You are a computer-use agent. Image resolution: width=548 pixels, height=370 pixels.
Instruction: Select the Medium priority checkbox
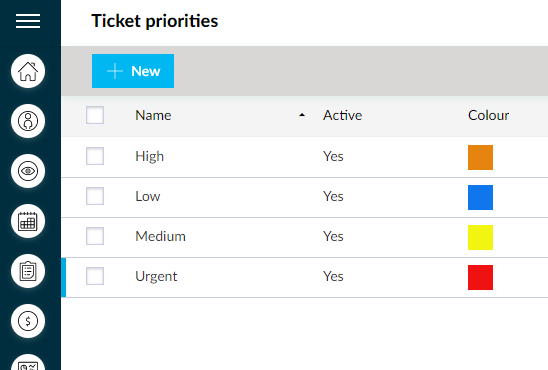(95, 236)
